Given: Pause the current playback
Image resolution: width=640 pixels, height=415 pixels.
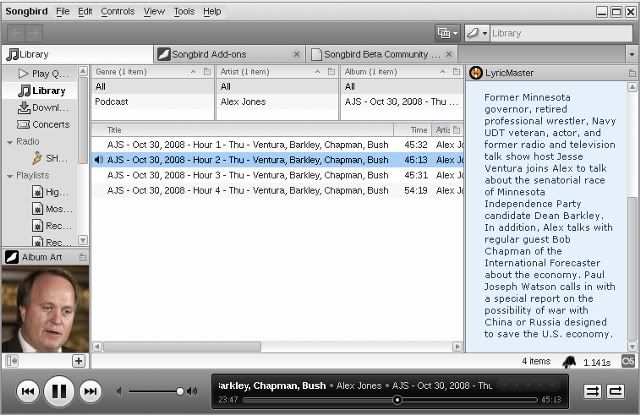Looking at the screenshot, I should coord(59,391).
